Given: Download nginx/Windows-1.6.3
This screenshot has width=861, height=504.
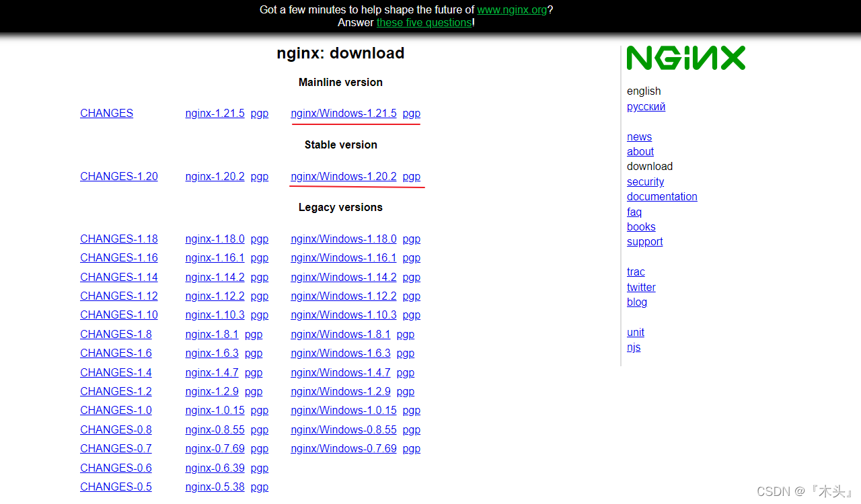Looking at the screenshot, I should [340, 353].
